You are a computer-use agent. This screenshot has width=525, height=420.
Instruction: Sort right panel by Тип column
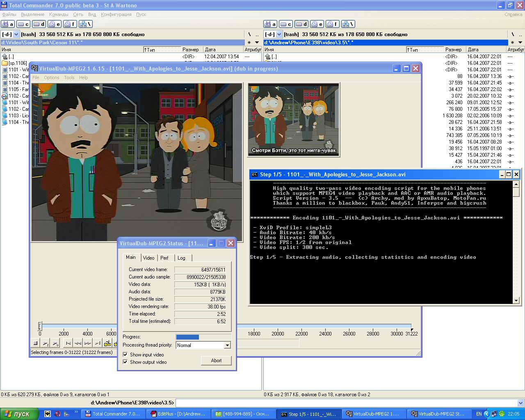click(425, 50)
